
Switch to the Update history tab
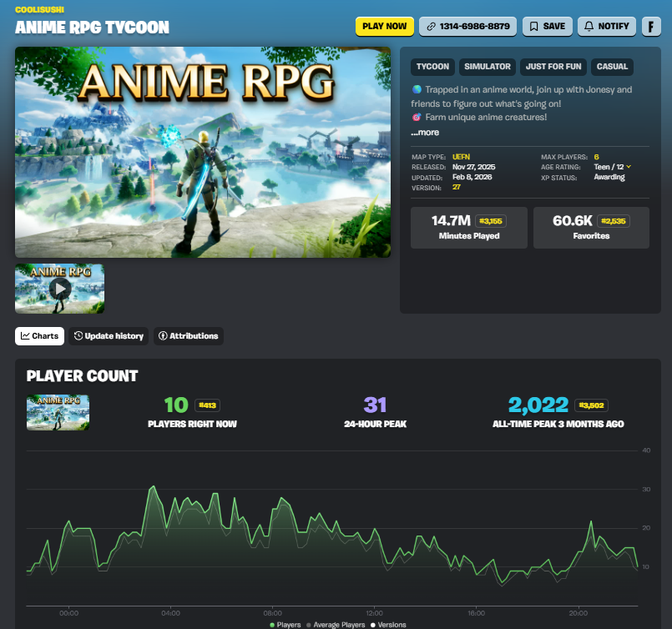click(x=109, y=336)
